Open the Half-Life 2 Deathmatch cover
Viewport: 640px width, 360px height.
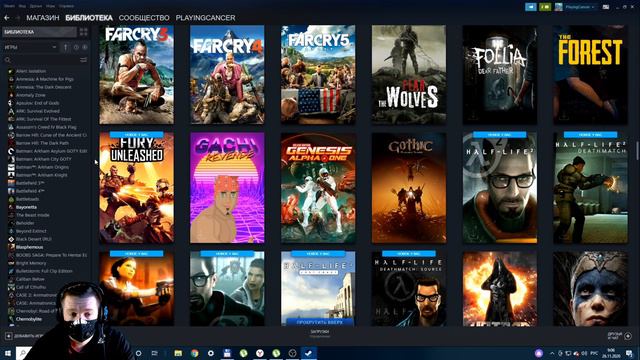click(x=590, y=188)
